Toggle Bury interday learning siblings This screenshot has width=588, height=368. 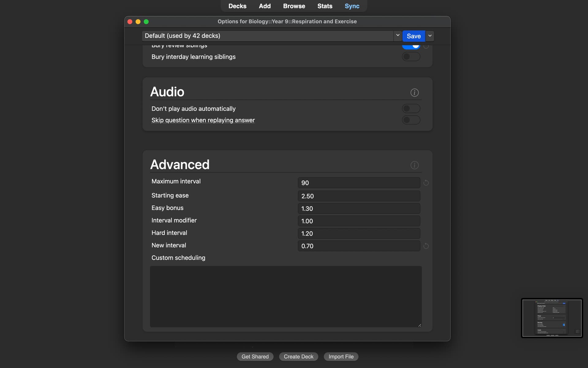click(411, 57)
